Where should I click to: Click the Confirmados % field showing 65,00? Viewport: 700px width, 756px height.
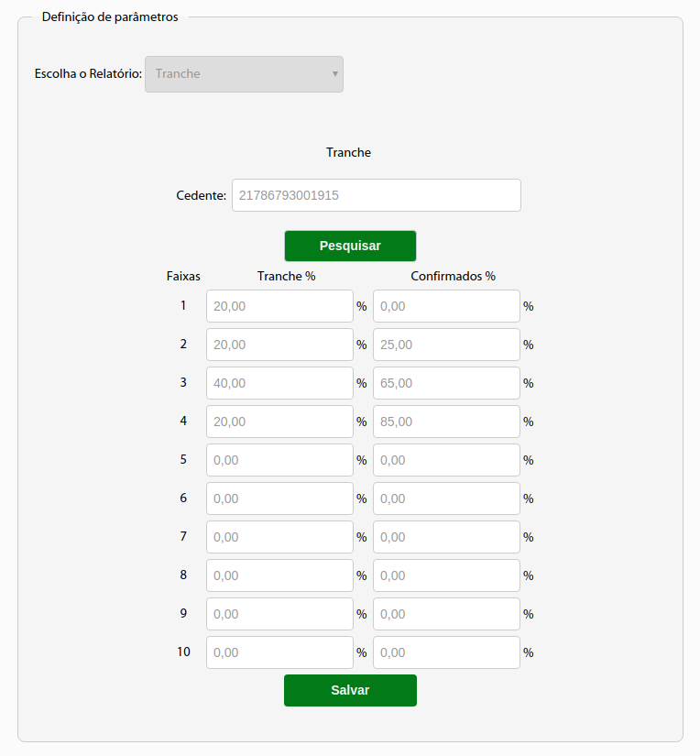click(446, 383)
